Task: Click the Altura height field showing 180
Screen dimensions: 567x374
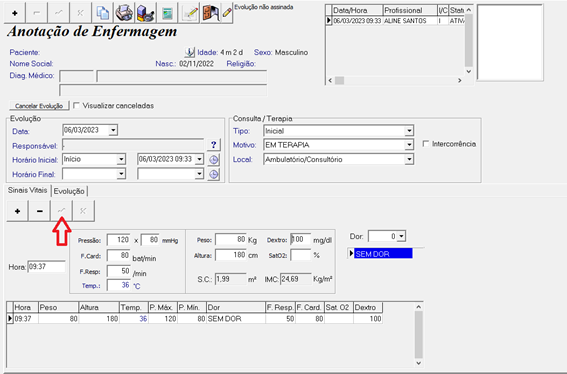Action: [x=231, y=255]
